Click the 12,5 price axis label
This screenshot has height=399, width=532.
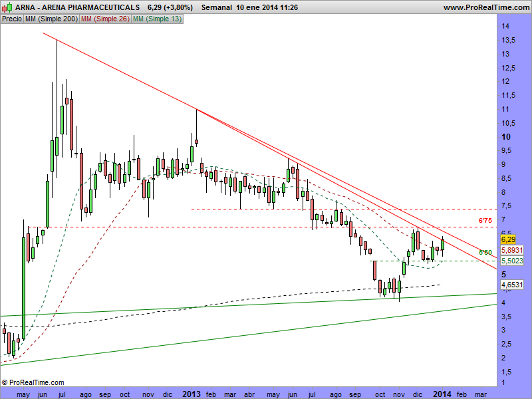click(508, 68)
